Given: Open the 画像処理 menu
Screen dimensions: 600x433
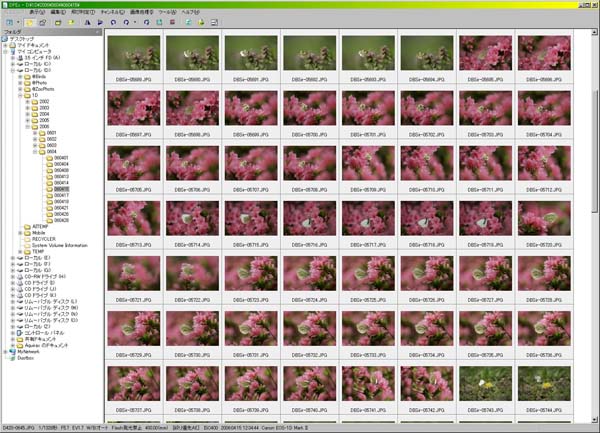Looking at the screenshot, I should (142, 12).
